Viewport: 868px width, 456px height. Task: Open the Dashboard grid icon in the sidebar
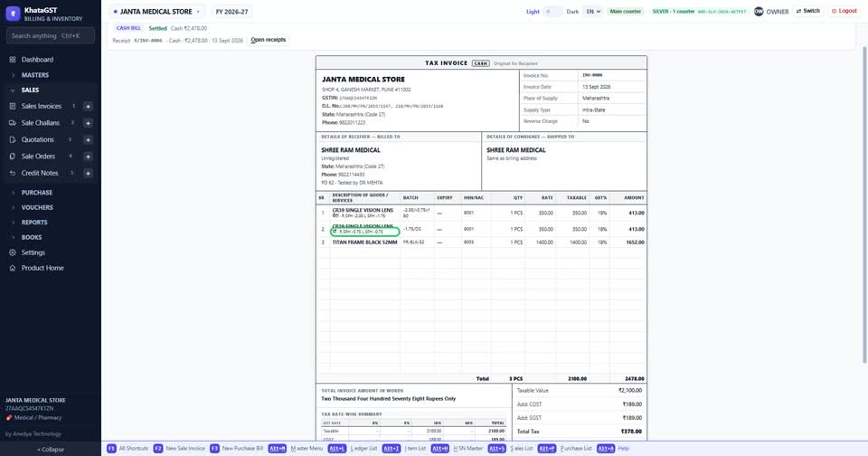(x=12, y=60)
